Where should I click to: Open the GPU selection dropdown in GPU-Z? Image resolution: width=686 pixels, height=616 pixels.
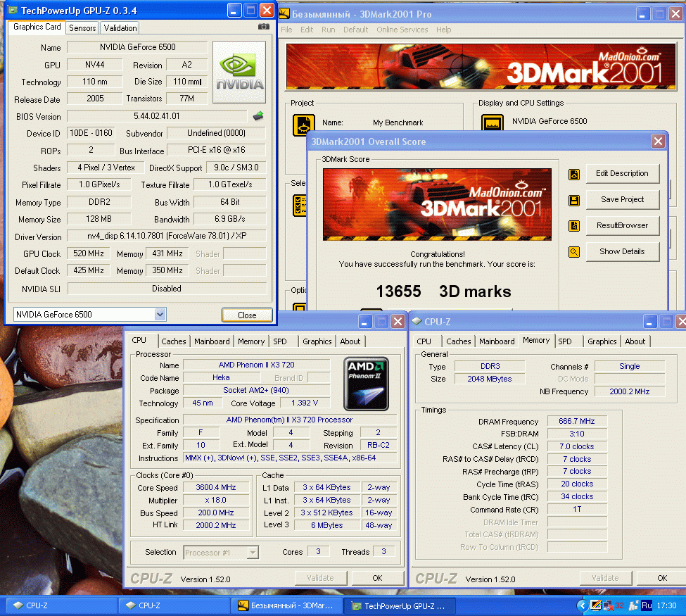point(160,315)
